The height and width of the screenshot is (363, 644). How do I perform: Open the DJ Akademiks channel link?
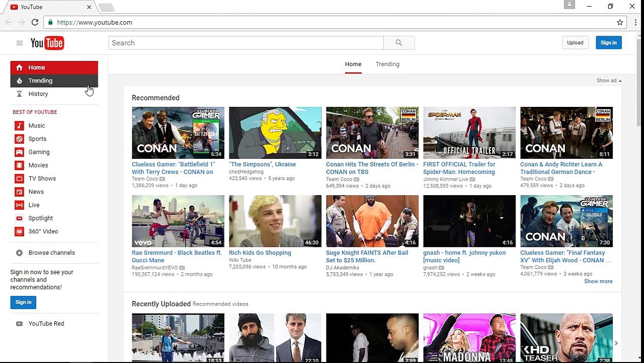(x=343, y=268)
